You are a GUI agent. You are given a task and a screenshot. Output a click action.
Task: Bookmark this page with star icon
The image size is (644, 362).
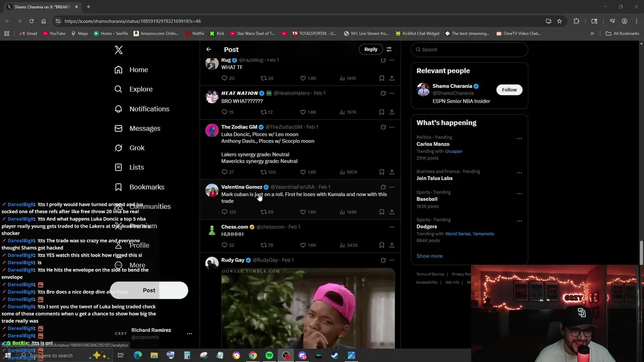pyautogui.click(x=559, y=21)
